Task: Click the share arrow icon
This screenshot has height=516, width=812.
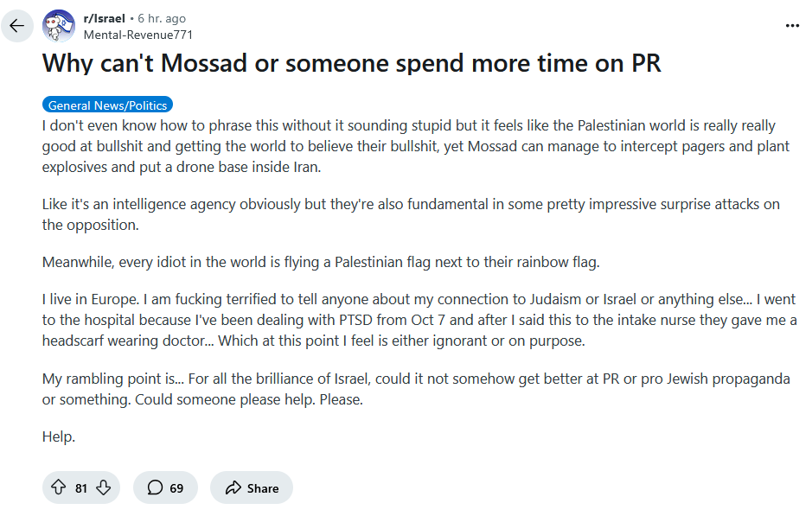Action: [233, 487]
